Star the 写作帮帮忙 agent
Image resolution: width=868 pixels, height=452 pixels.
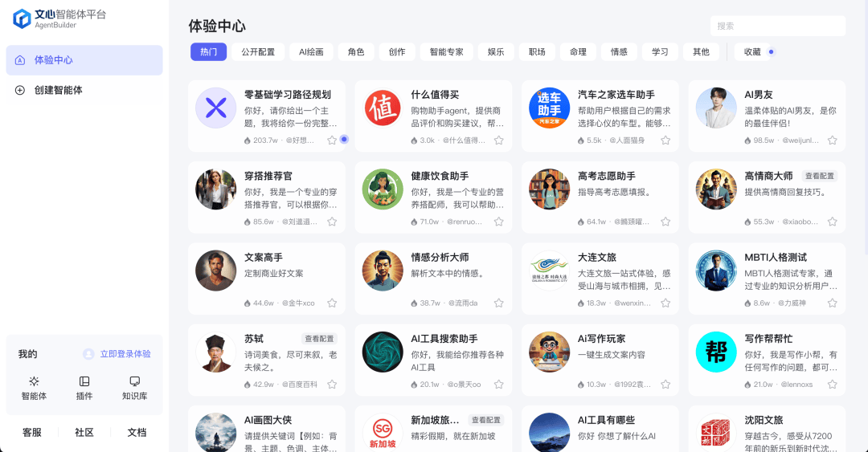[x=832, y=384]
